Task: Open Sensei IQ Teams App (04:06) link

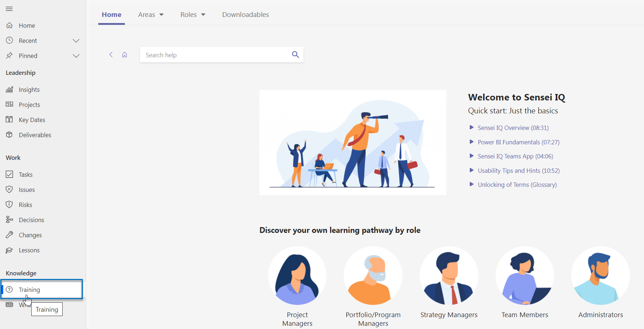Action: pyautogui.click(x=515, y=156)
